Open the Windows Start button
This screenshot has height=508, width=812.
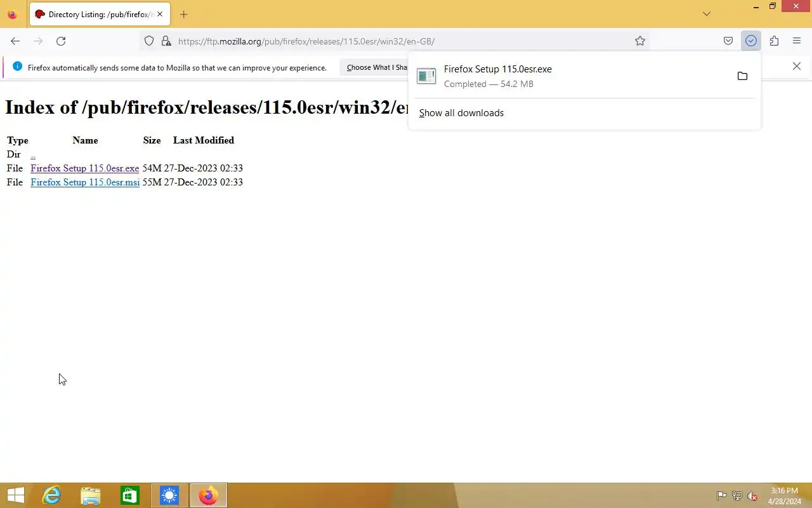pos(15,495)
